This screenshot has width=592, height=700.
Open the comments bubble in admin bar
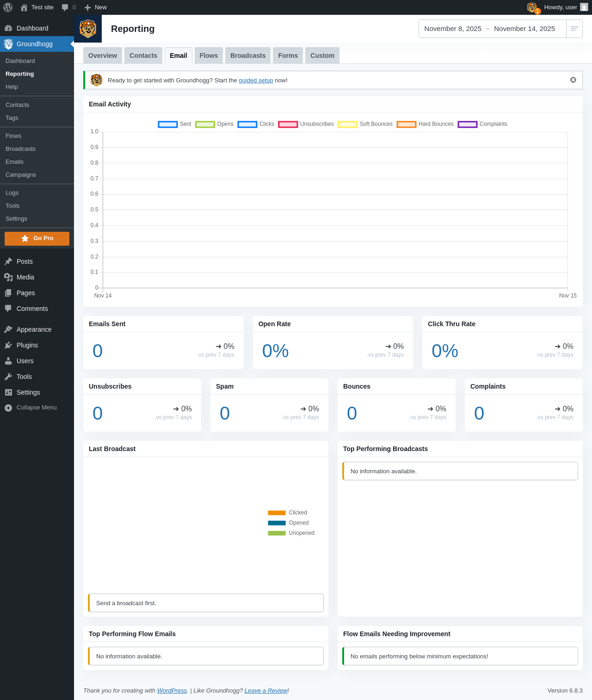[x=68, y=7]
